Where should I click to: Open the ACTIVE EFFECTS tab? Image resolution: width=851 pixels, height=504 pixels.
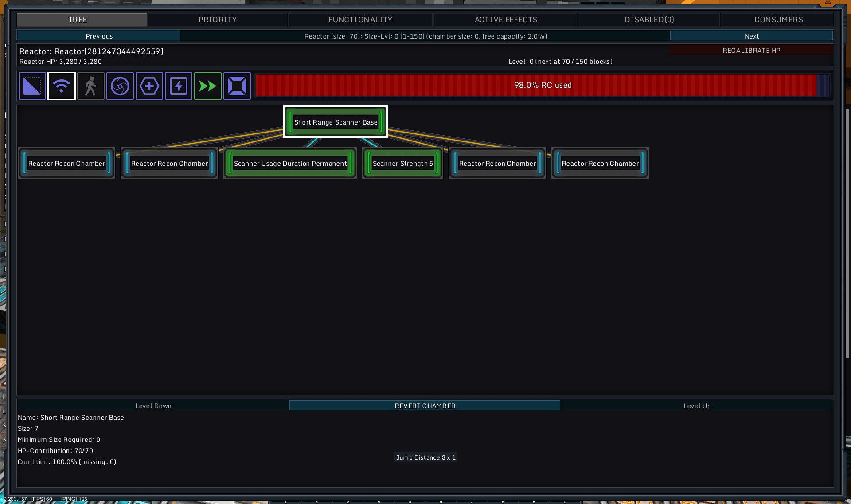(x=505, y=20)
